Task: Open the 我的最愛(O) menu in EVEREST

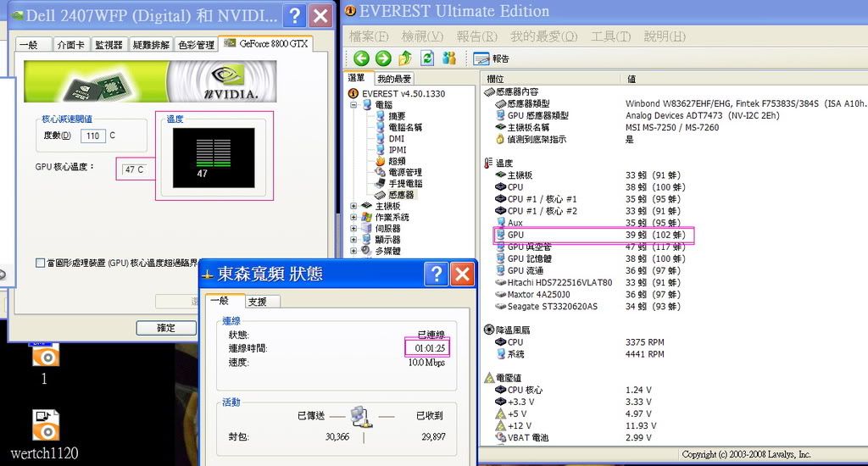Action: (x=543, y=36)
